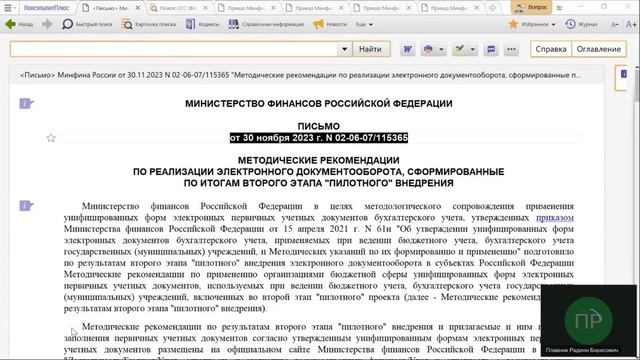Close the Поиск tab

point(206,8)
